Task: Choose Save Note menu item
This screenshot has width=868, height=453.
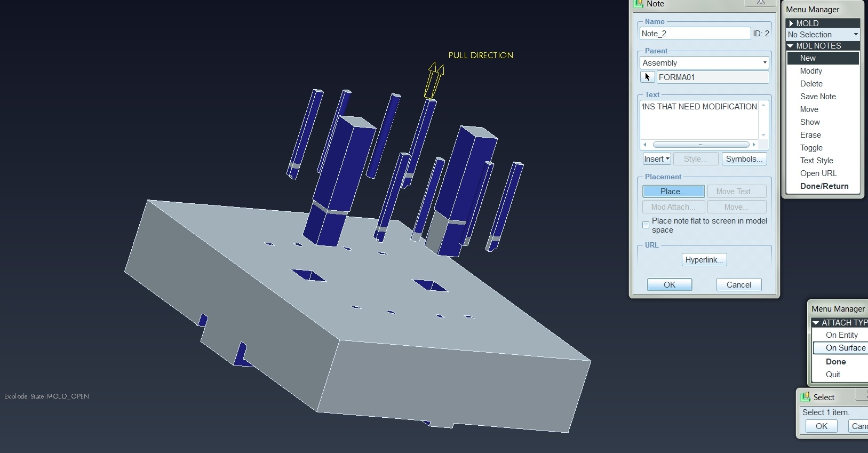Action: 818,97
